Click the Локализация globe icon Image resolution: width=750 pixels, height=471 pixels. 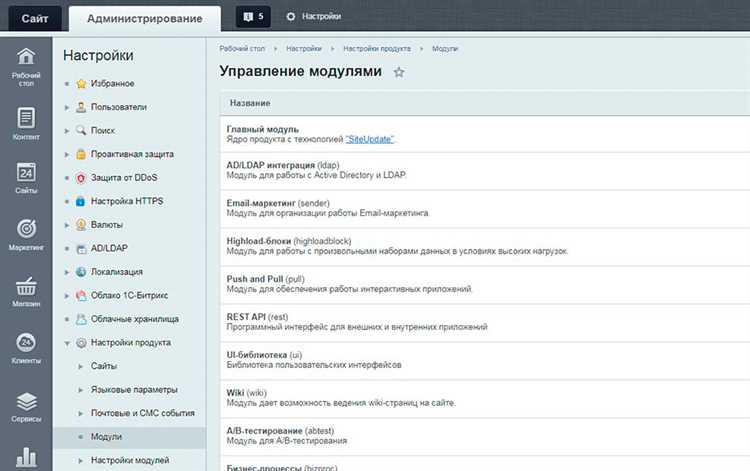81,272
